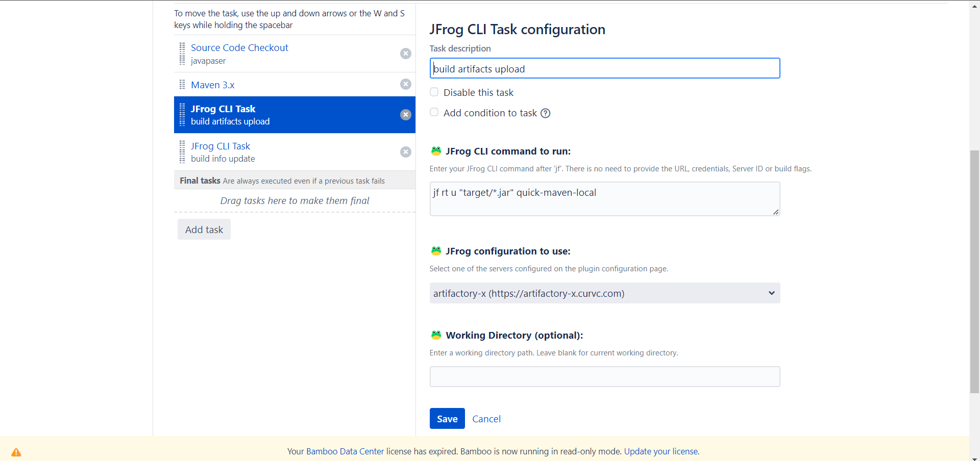Remove the Source Code Checkout task

406,54
